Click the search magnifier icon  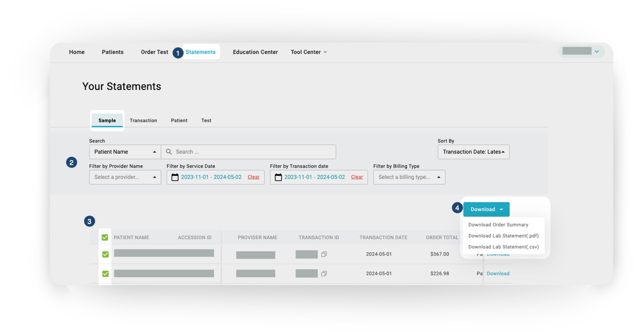coord(169,152)
